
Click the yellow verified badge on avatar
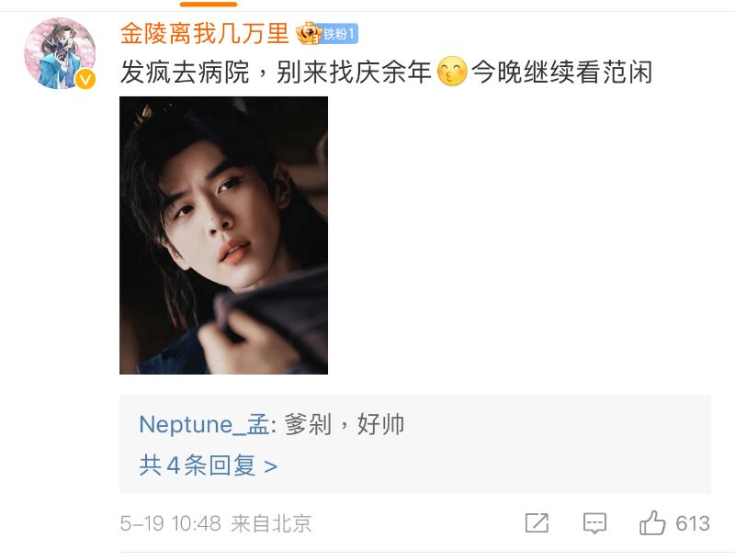coord(85,80)
